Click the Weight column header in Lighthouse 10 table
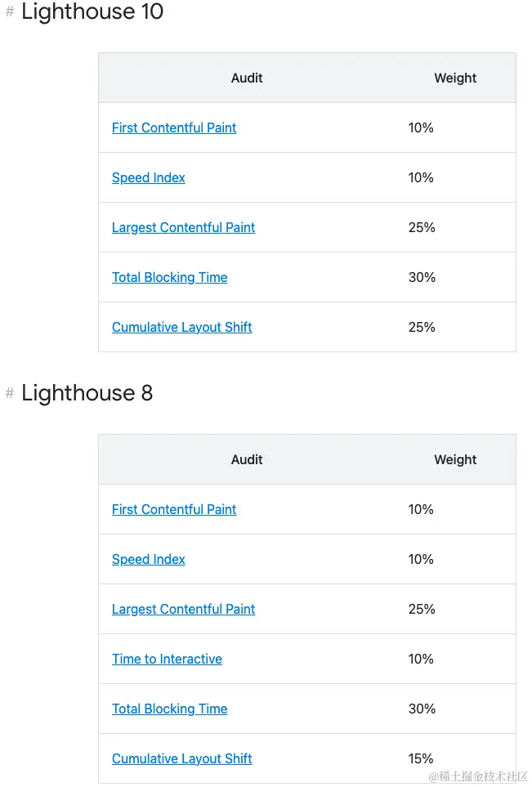 pos(455,78)
